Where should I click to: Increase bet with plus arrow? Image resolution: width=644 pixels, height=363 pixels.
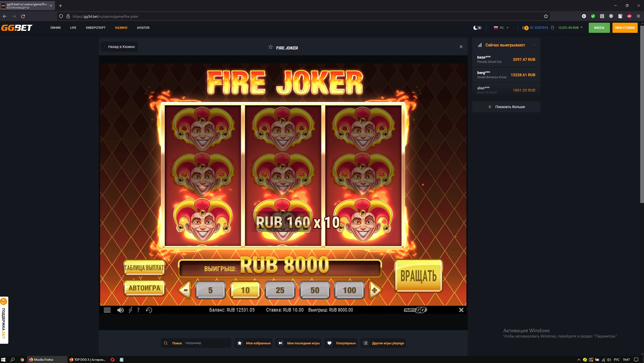(x=375, y=290)
